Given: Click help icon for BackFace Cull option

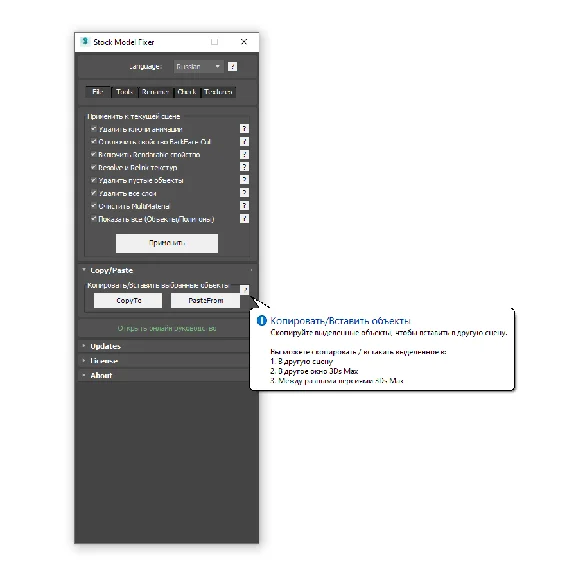Looking at the screenshot, I should click(244, 141).
